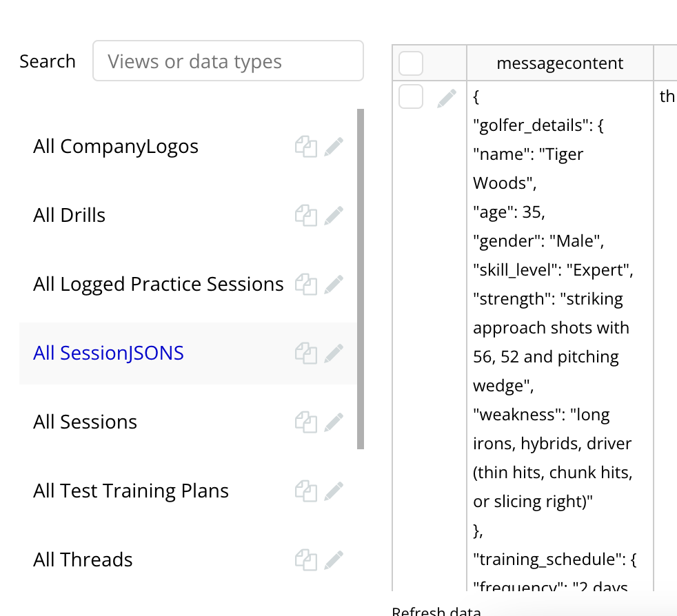Image resolution: width=677 pixels, height=616 pixels.
Task: Select the All SessionJSONS view
Action: (108, 353)
